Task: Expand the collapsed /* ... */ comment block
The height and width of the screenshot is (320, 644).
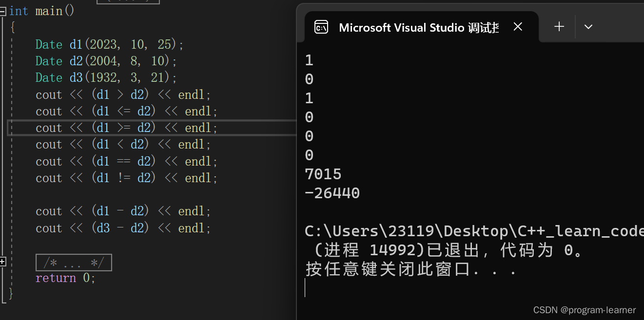Action: pyautogui.click(x=2, y=262)
